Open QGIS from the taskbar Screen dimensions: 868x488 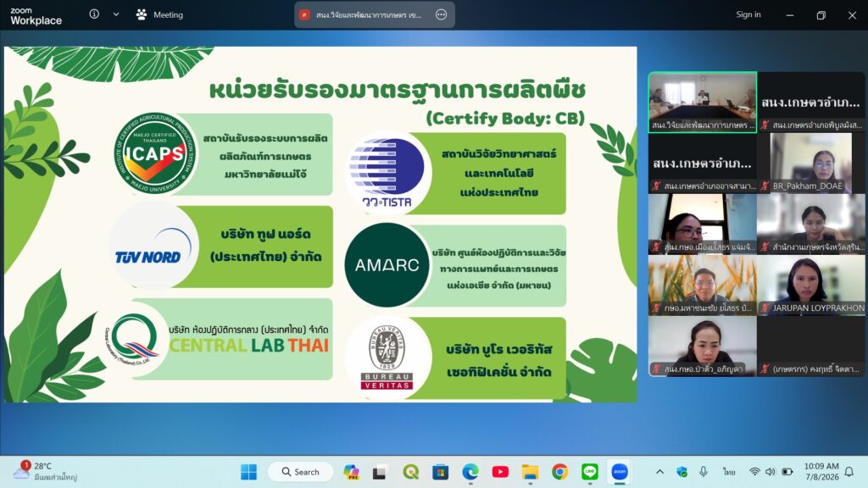(x=411, y=472)
